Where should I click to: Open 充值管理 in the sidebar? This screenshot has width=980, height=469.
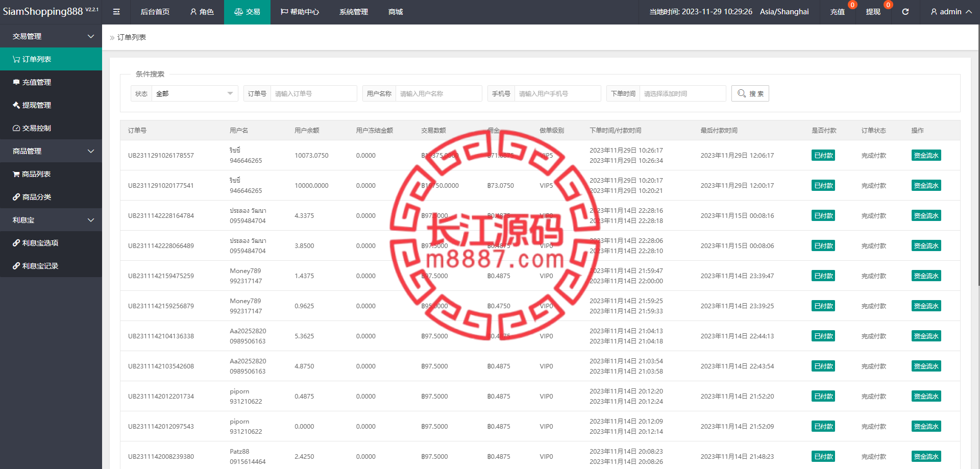[51, 82]
